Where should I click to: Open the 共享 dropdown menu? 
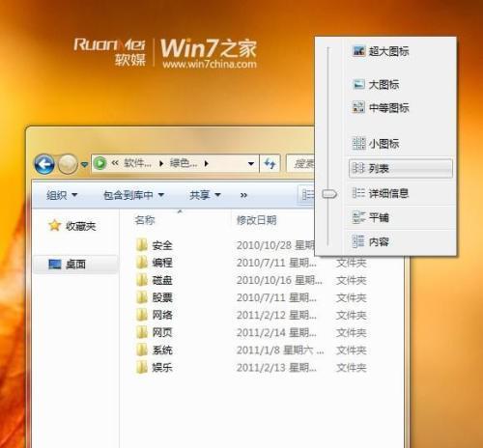pos(205,195)
